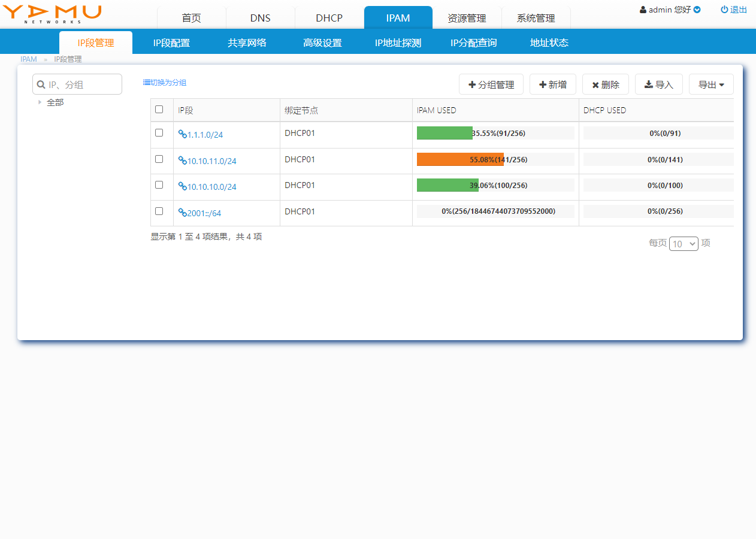
Task: Click the admin user avatar icon
Action: tap(643, 10)
